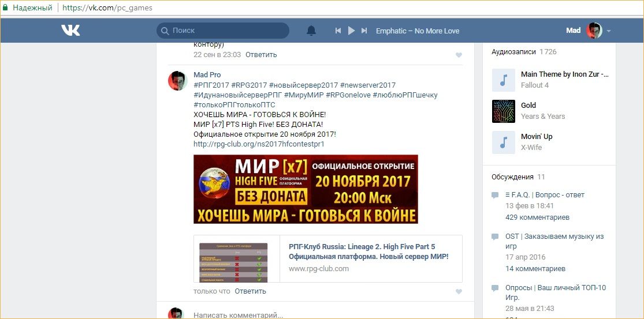Click the только что timestamp

tap(212, 291)
